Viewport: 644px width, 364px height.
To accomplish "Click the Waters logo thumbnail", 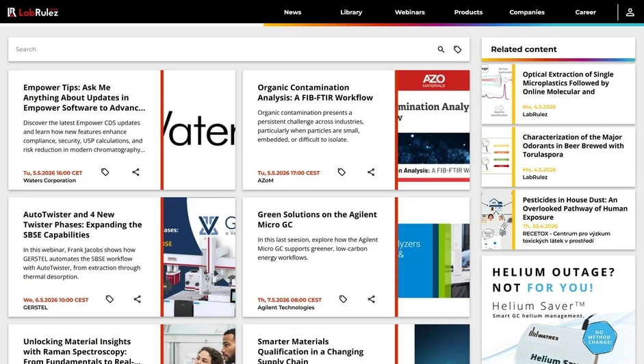I will [x=200, y=130].
